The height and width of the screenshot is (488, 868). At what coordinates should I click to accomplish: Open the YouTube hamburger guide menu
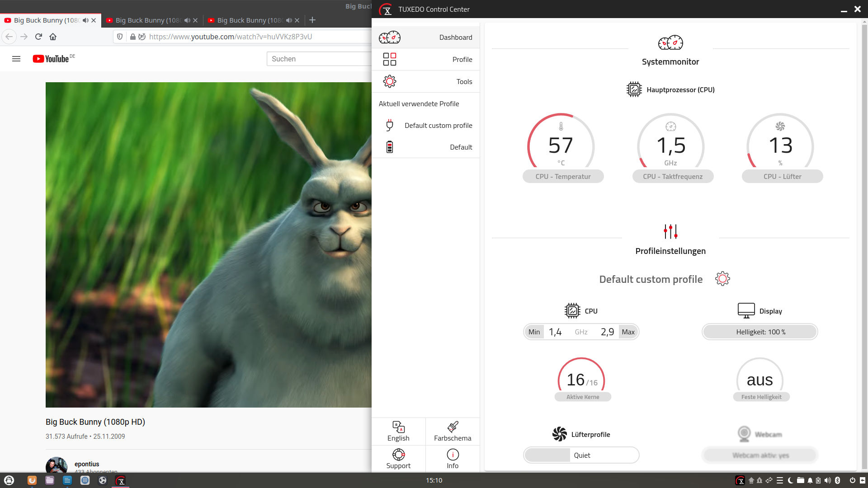[16, 59]
